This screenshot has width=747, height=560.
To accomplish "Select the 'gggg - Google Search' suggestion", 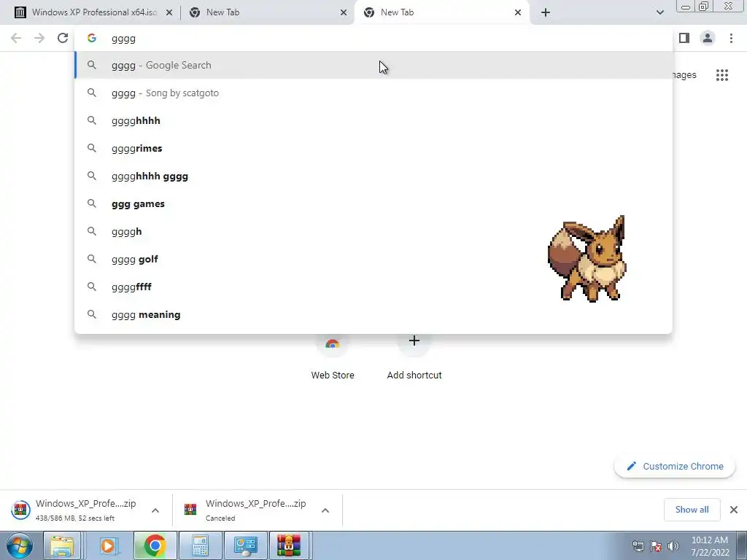I will 373,65.
